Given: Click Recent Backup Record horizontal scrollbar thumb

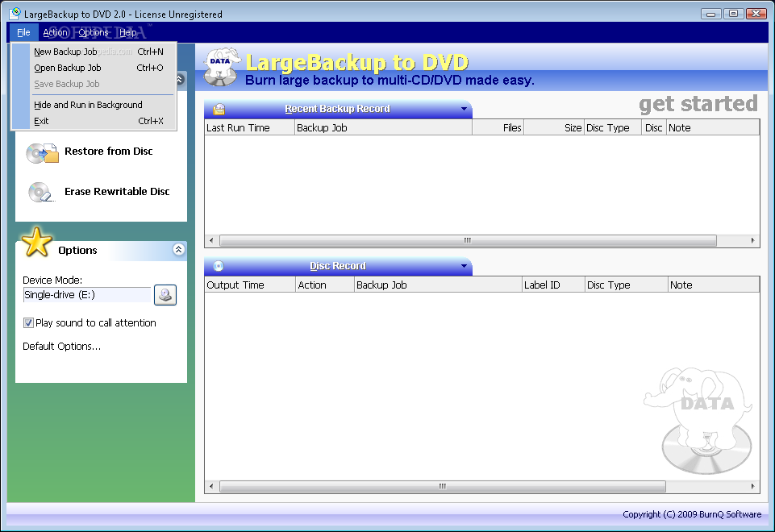Looking at the screenshot, I should [468, 240].
